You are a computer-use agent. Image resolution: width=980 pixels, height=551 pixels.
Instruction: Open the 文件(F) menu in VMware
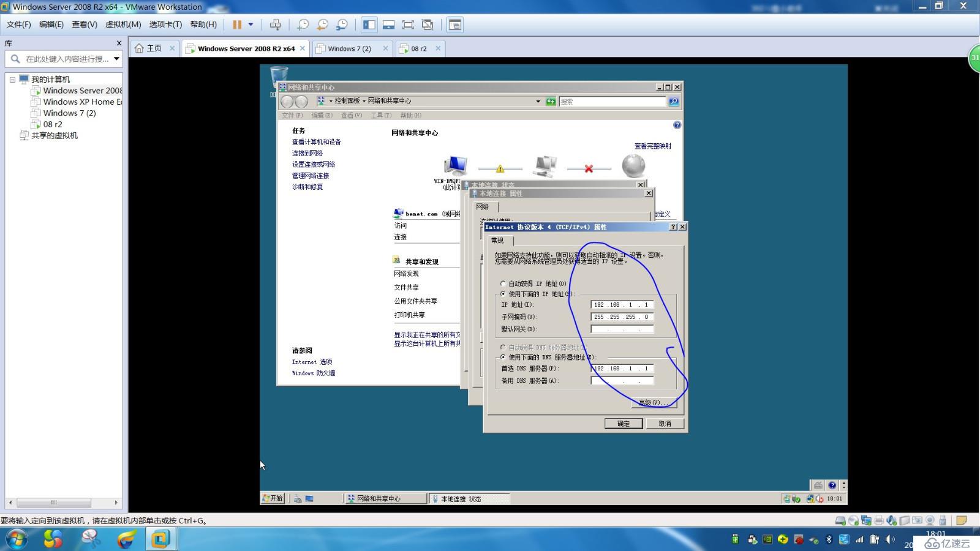point(18,24)
